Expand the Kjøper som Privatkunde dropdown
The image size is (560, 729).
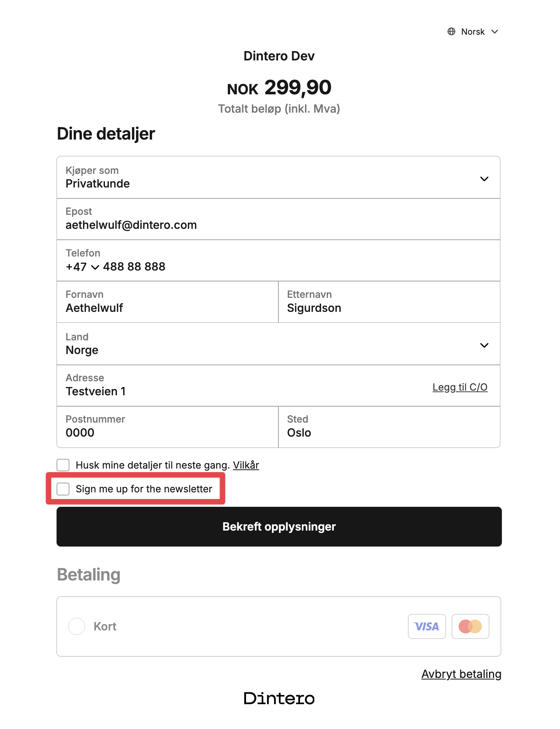point(278,177)
